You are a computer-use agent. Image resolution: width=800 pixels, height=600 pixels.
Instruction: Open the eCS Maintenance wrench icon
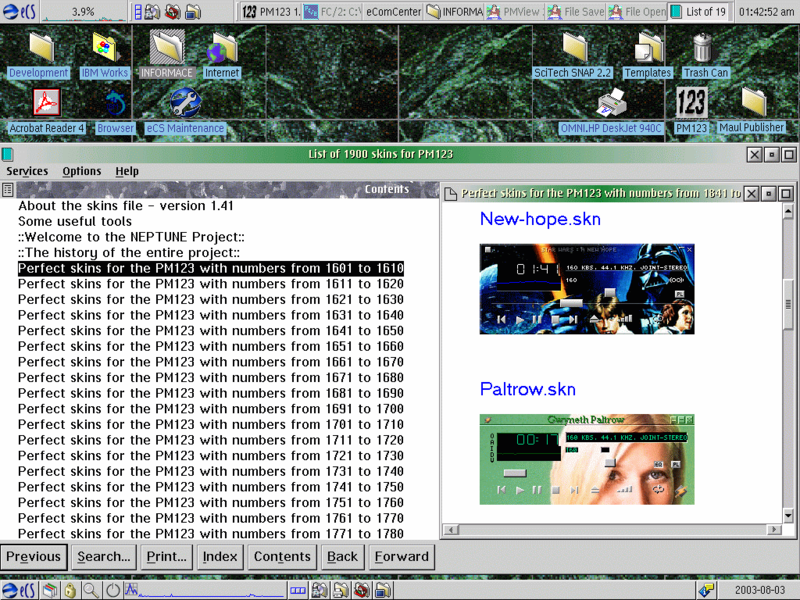185,103
